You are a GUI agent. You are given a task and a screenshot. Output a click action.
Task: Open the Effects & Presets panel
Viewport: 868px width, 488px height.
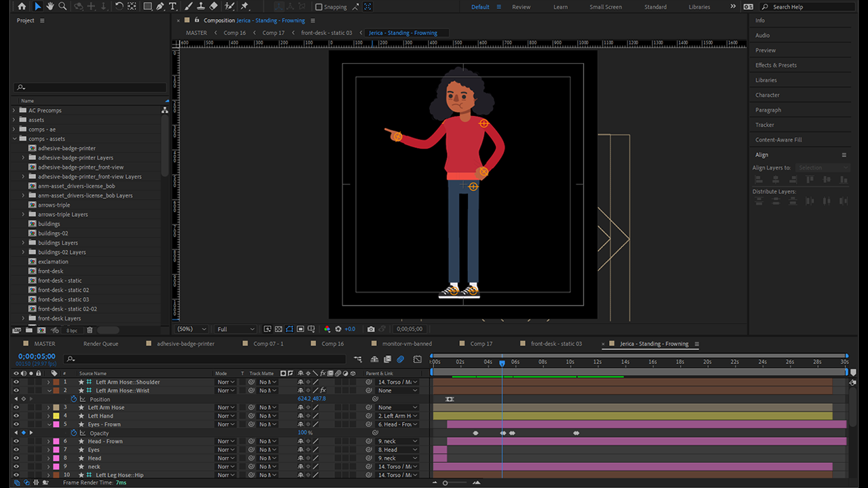pyautogui.click(x=776, y=65)
